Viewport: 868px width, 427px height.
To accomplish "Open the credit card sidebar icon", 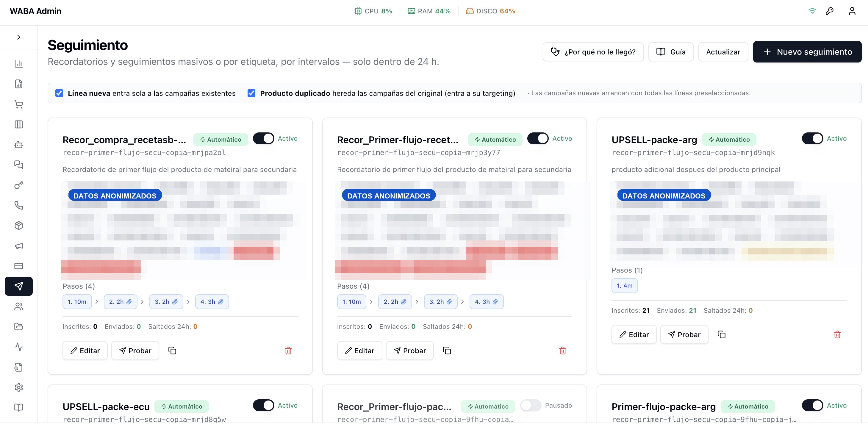I will tap(18, 266).
